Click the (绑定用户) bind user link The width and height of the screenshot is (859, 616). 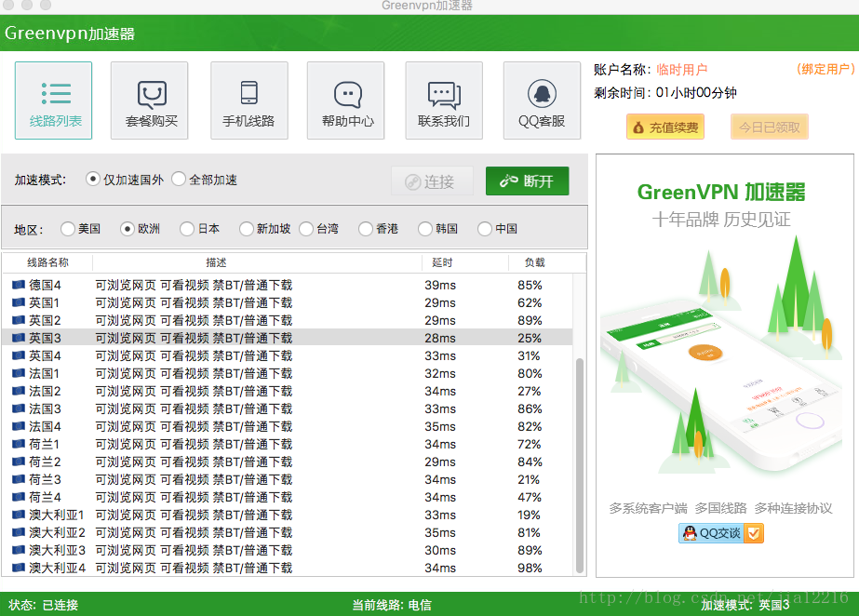point(825,69)
